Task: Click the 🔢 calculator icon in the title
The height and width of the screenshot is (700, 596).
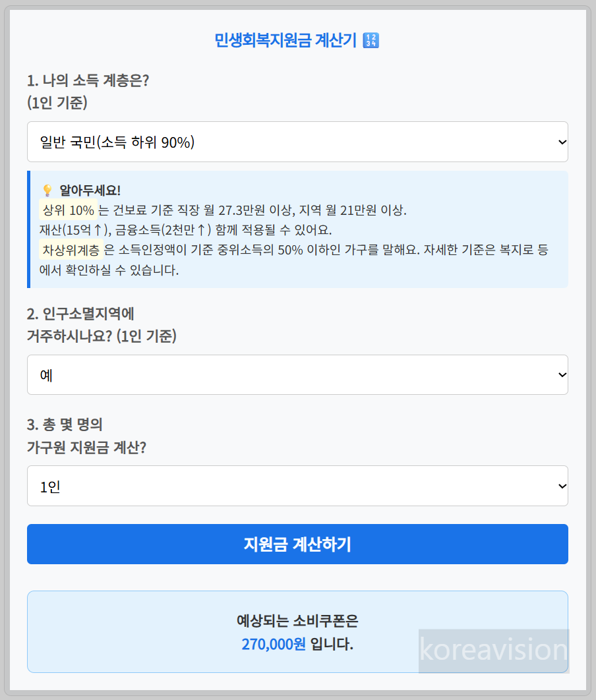Action: 370,40
